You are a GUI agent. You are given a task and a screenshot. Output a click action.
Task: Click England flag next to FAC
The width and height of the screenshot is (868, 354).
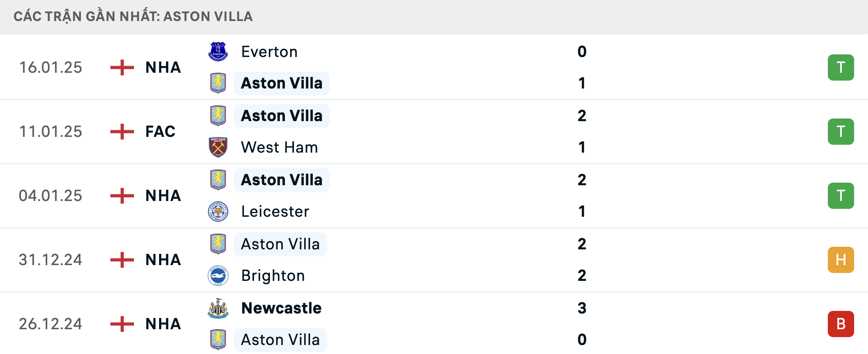point(122,132)
